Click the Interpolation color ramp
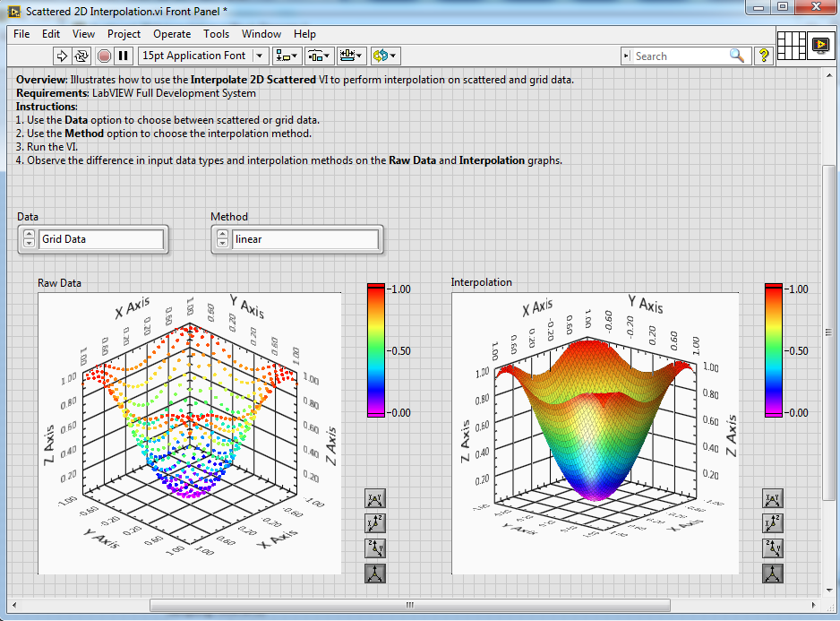The height and width of the screenshot is (621, 840). pyautogui.click(x=774, y=350)
